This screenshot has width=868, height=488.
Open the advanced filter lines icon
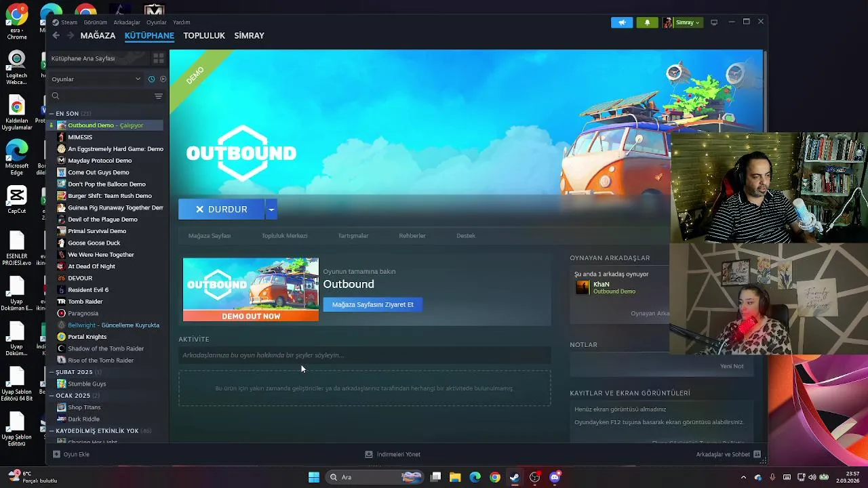pos(158,96)
